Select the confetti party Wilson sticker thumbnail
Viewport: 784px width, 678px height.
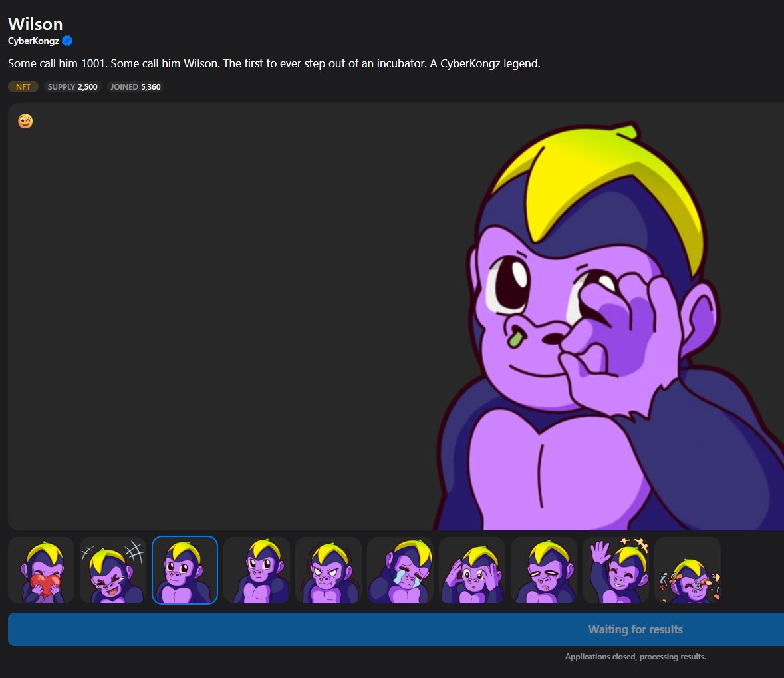pyautogui.click(x=688, y=570)
